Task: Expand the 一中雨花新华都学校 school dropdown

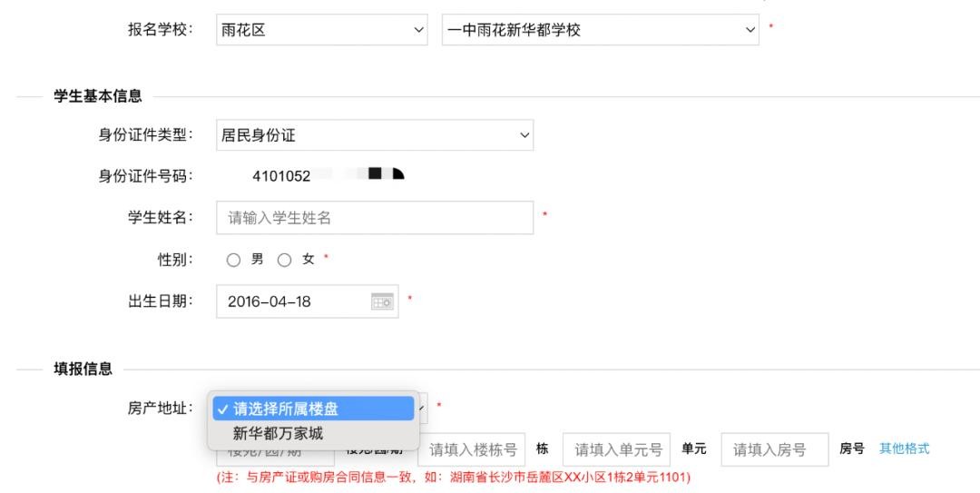Action: [x=599, y=30]
